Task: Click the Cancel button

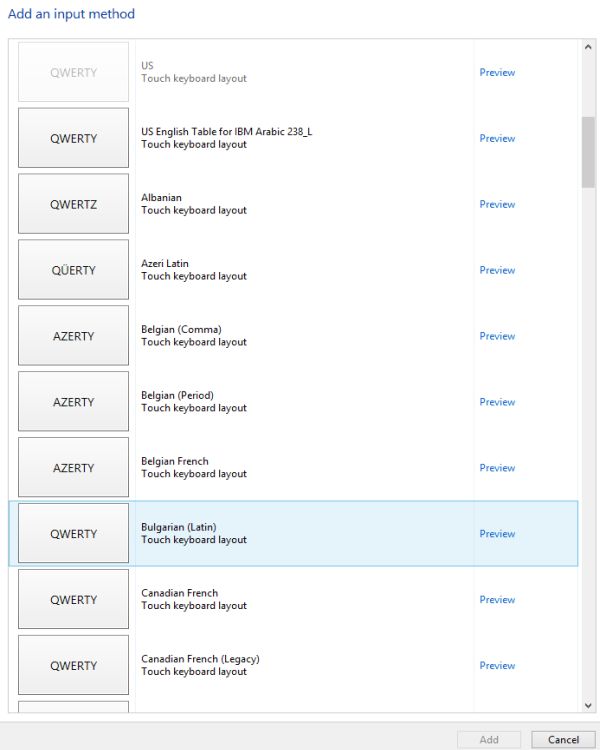Action: pos(564,740)
